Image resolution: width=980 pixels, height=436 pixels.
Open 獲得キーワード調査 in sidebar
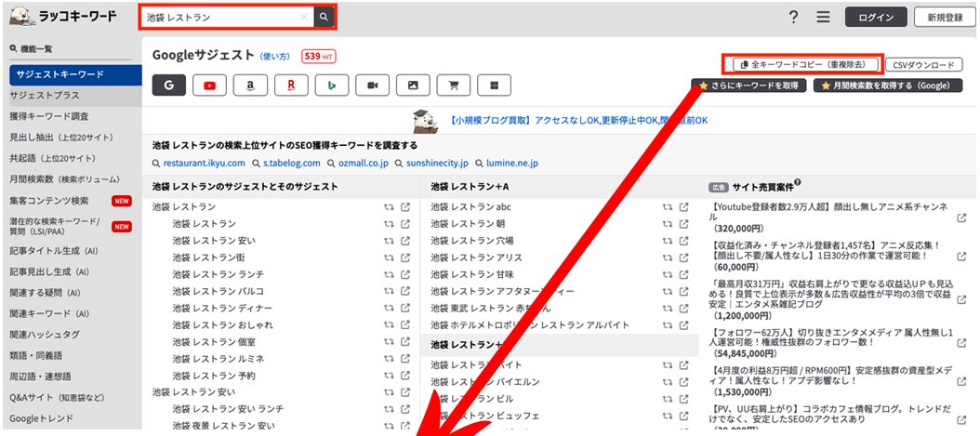click(x=48, y=116)
